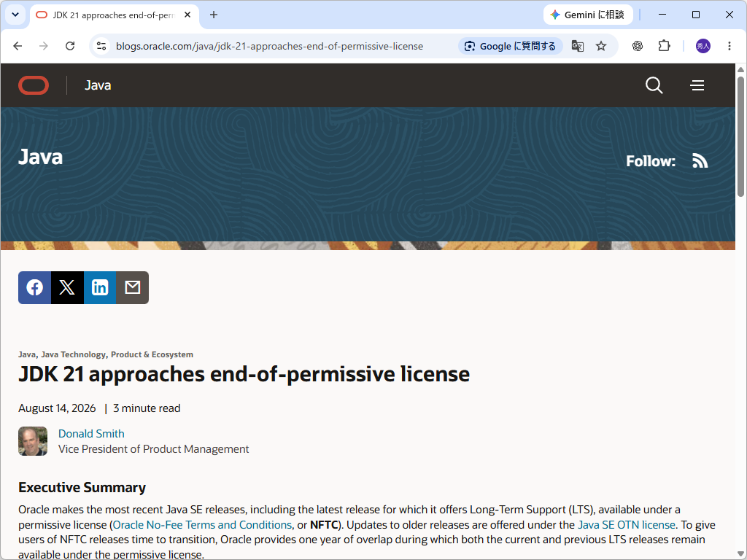Click the browser forward arrow
747x560 pixels.
(43, 46)
